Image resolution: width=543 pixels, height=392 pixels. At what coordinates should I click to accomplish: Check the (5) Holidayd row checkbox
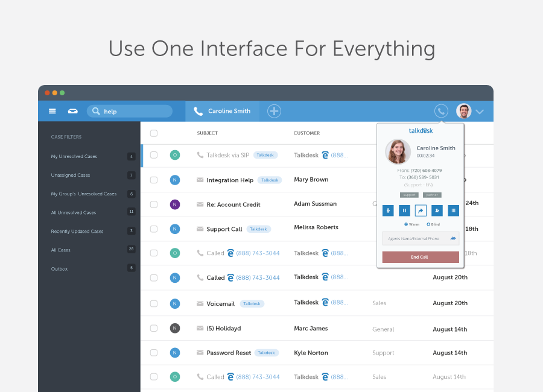pyautogui.click(x=154, y=328)
